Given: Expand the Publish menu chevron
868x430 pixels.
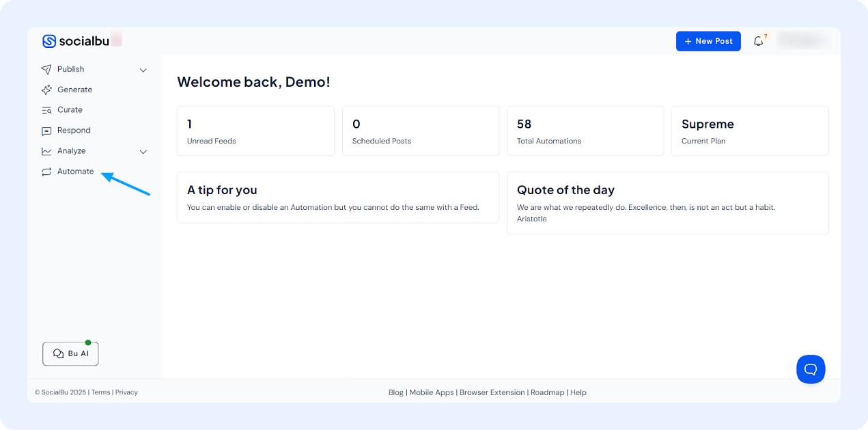Looking at the screenshot, I should 143,70.
